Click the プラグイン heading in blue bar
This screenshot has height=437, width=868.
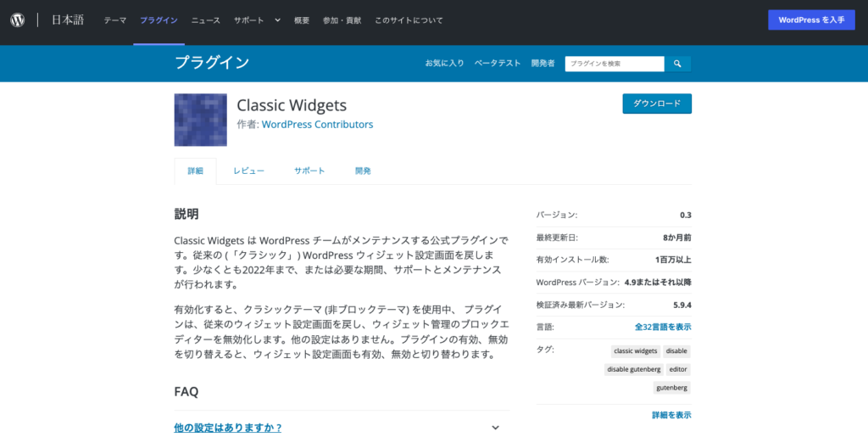click(x=212, y=63)
